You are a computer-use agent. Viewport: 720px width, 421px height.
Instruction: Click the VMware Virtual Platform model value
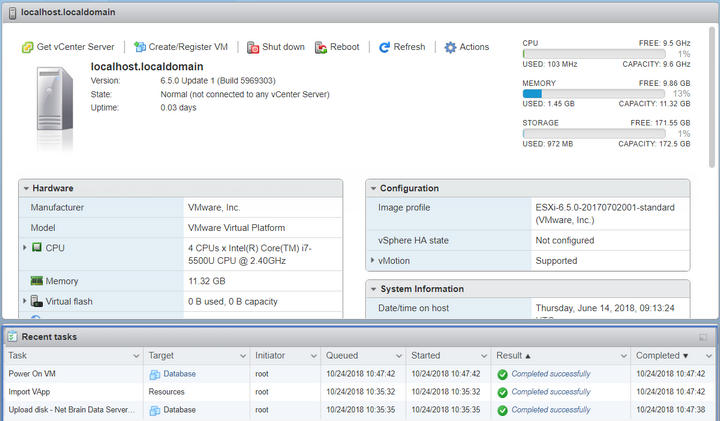(x=236, y=228)
